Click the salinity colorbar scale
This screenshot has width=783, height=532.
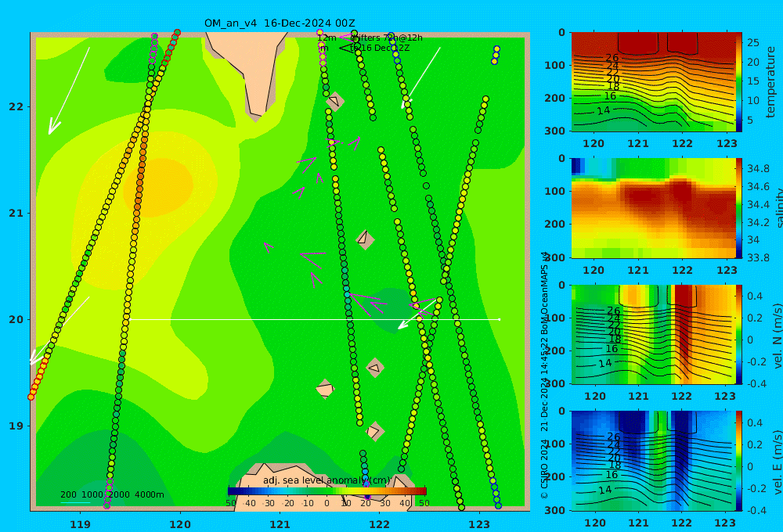[x=739, y=208]
